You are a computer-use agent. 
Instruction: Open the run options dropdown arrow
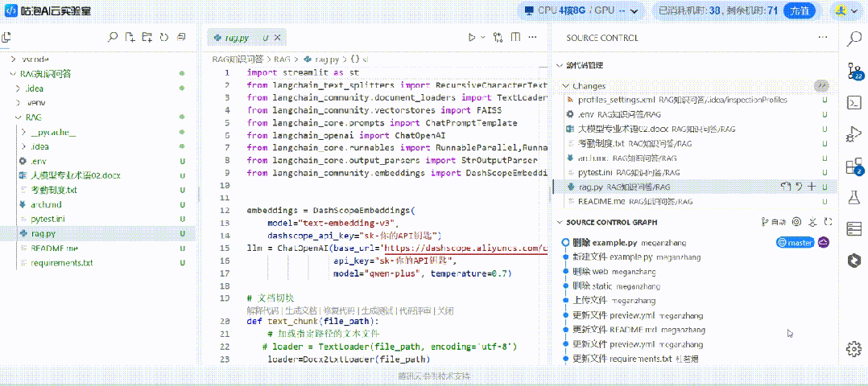click(x=483, y=38)
